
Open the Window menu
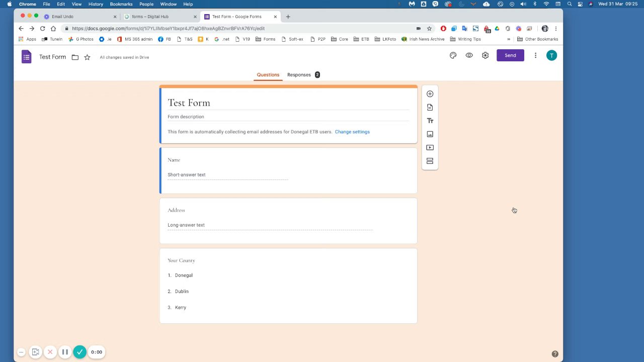pos(169,4)
